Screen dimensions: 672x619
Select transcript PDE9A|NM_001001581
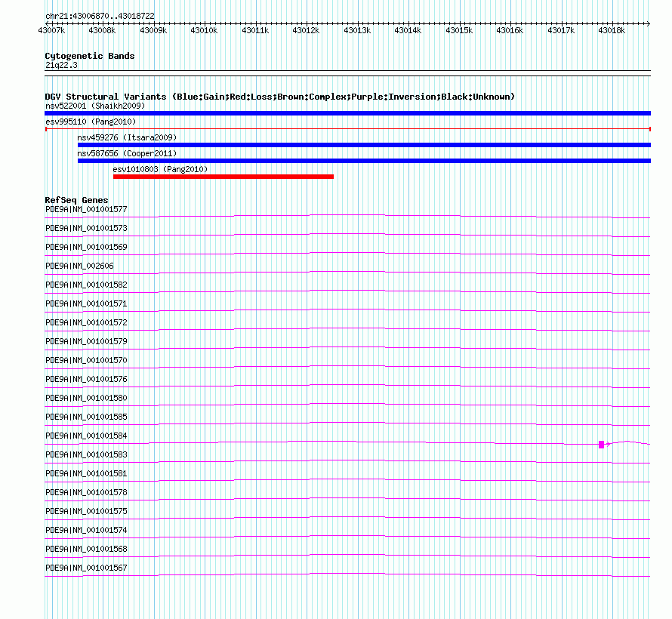point(86,473)
